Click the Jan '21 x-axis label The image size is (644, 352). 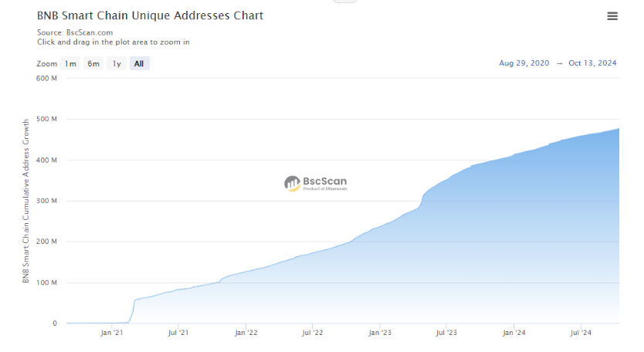pos(112,333)
